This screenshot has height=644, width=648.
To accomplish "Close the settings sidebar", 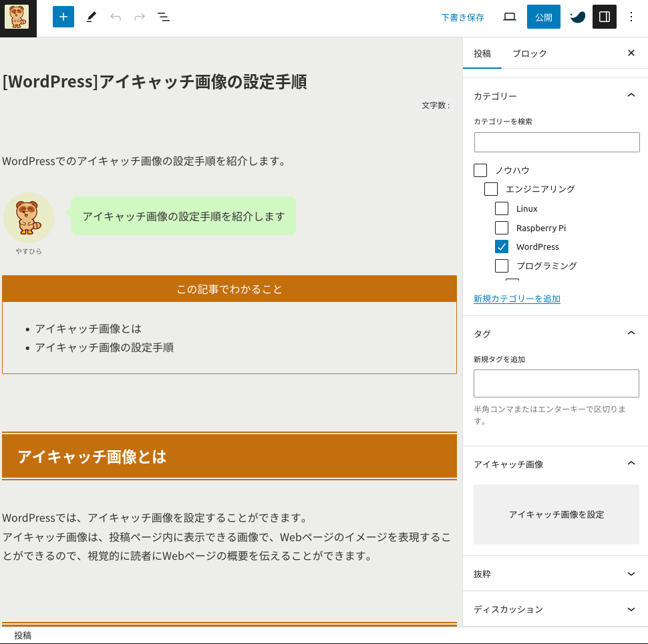I will [631, 53].
